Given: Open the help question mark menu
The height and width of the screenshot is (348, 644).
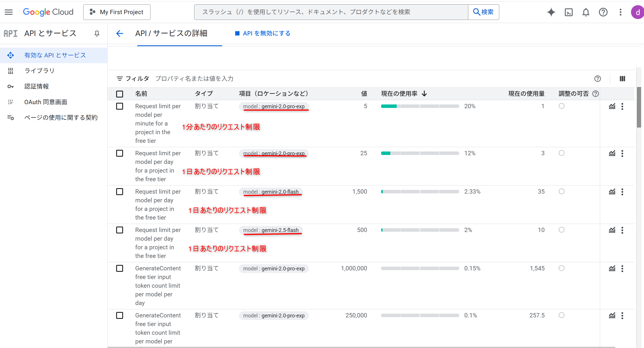Looking at the screenshot, I should pyautogui.click(x=603, y=12).
